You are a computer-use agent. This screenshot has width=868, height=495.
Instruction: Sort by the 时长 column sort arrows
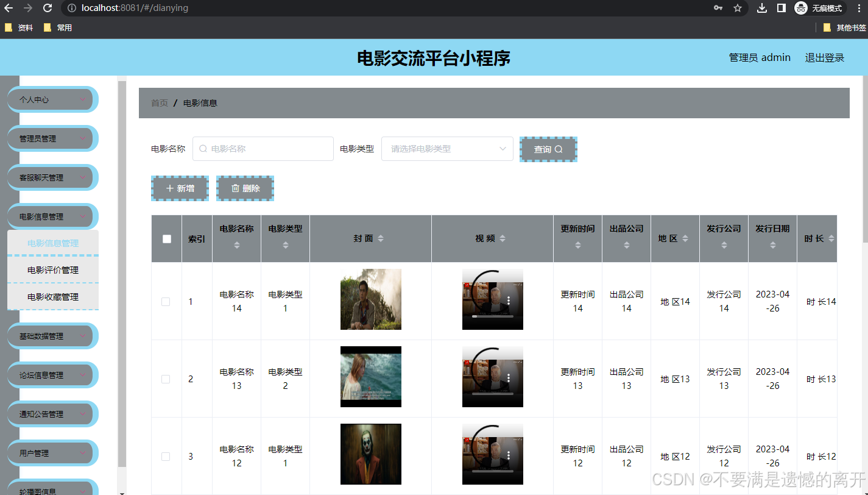tap(831, 238)
